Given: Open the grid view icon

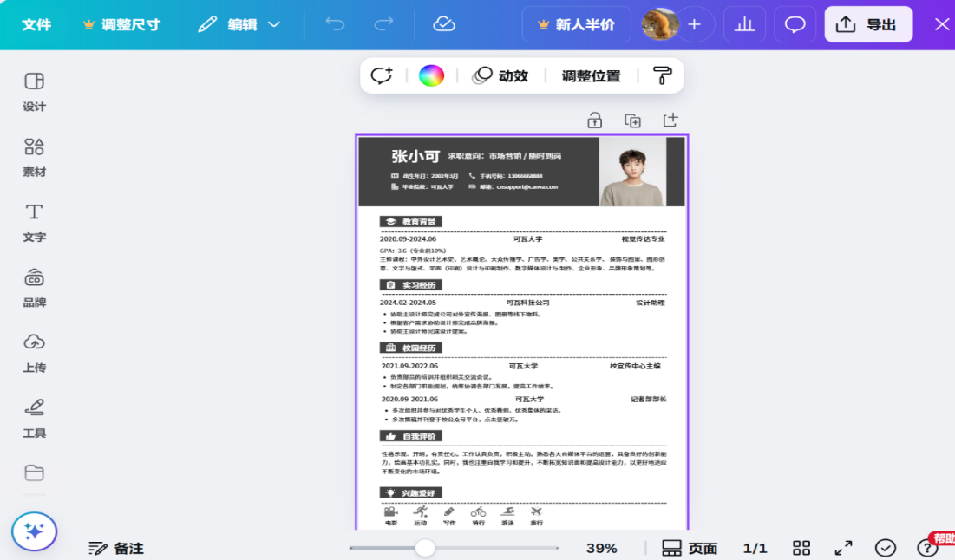Looking at the screenshot, I should coord(801,549).
